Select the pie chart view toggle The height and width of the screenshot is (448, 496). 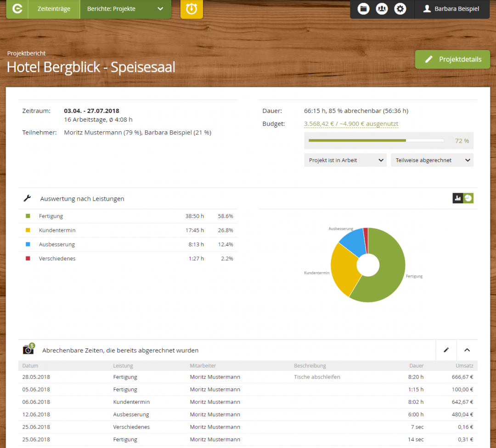[x=468, y=198]
